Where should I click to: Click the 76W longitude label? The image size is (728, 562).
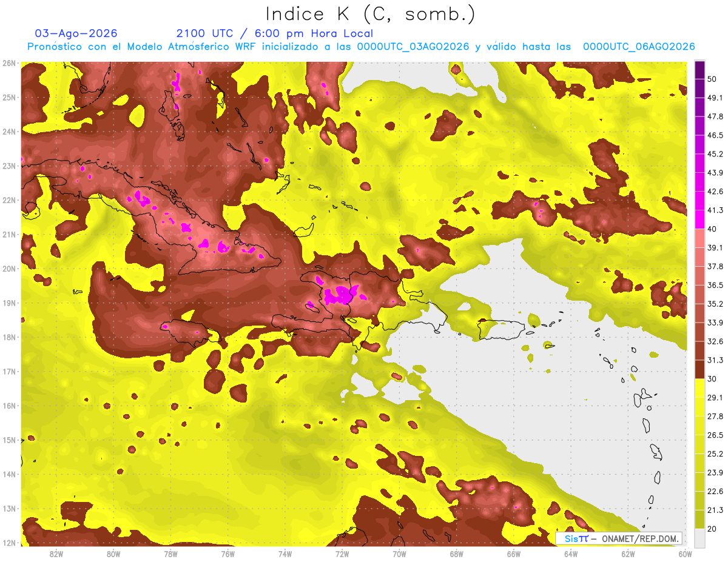click(228, 554)
